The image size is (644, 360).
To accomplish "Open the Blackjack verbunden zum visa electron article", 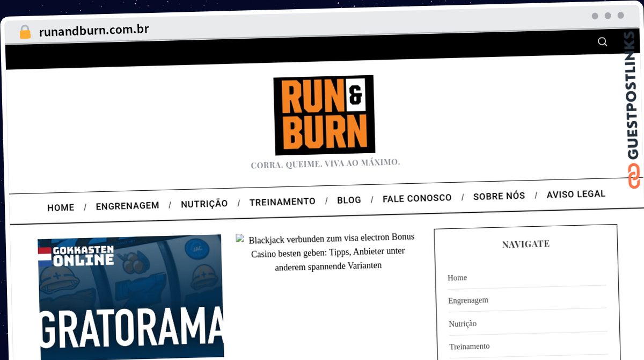I will point(328,251).
